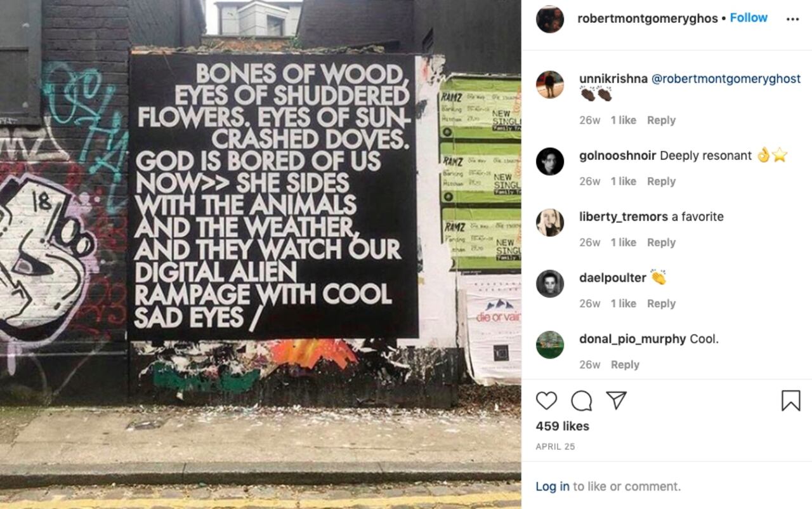812x509 pixels.
Task: Click the daelpoulter username
Action: pyautogui.click(x=613, y=277)
